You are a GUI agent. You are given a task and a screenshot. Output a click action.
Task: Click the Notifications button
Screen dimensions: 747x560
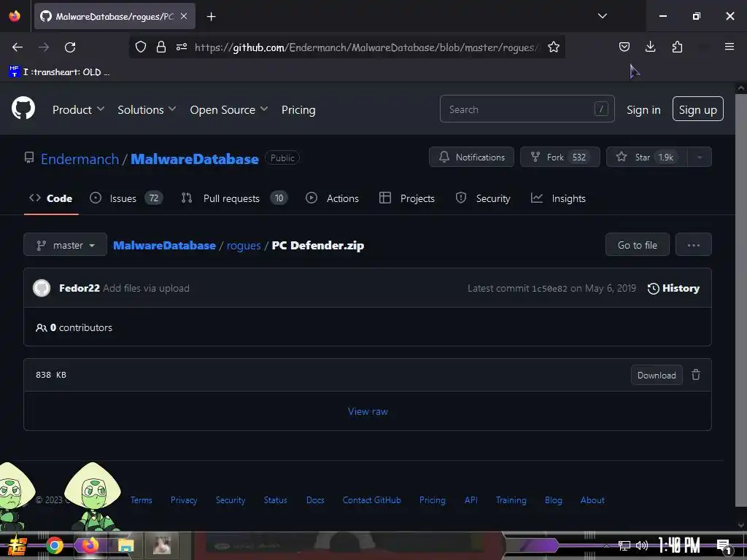pyautogui.click(x=471, y=157)
